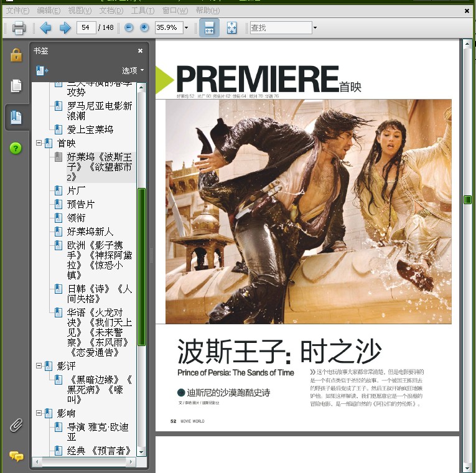
Task: Open the Attachments paperclip panel
Action: coord(16,425)
